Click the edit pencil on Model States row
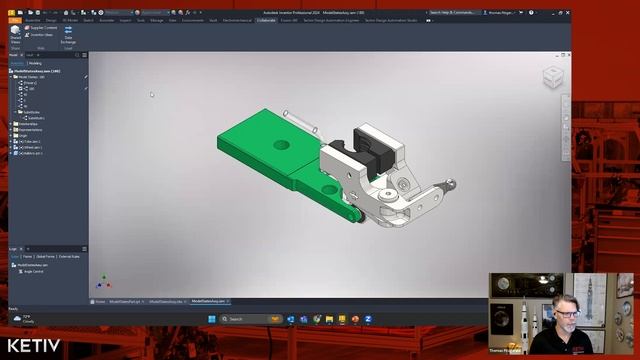This screenshot has width=640, height=360. (x=86, y=77)
